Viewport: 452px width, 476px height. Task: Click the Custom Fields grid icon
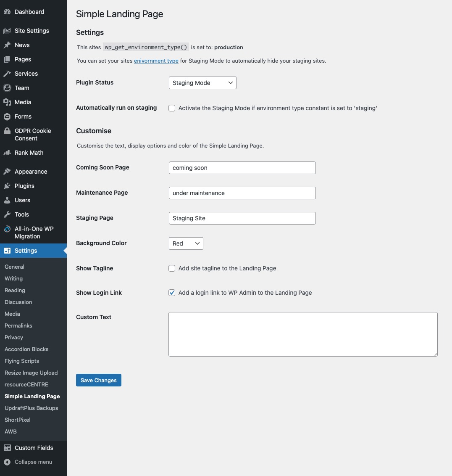click(7, 448)
